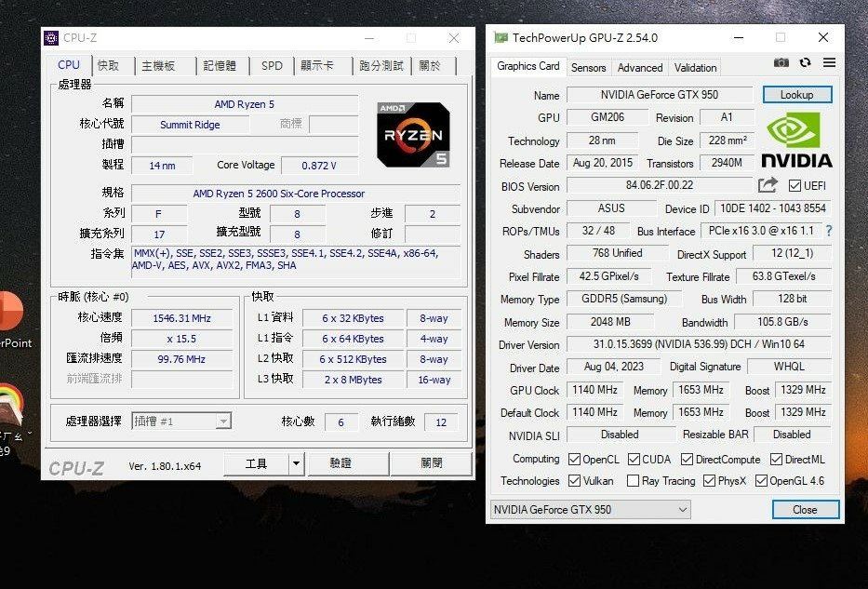Click the Memory Type value GDDR5 (Samsung)
Screen dimensions: 868x589
(x=624, y=299)
